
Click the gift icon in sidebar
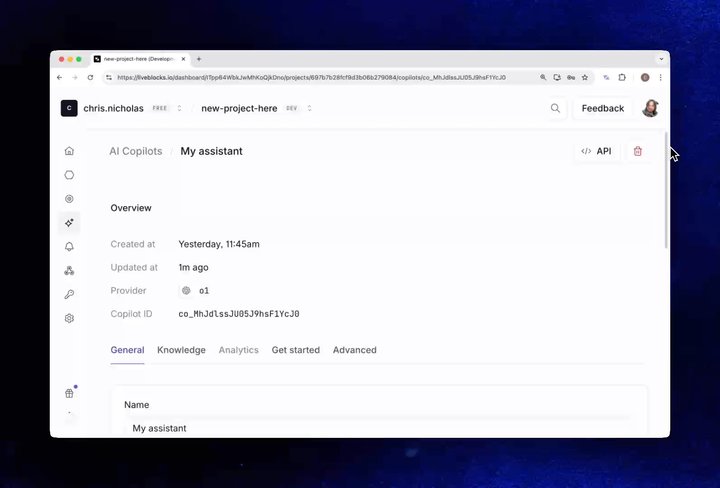69,393
